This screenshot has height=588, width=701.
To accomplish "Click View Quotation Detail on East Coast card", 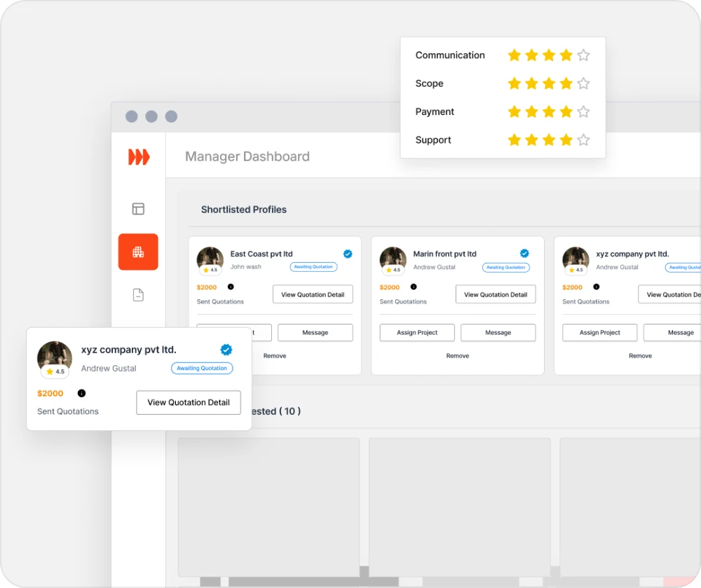I will click(313, 294).
